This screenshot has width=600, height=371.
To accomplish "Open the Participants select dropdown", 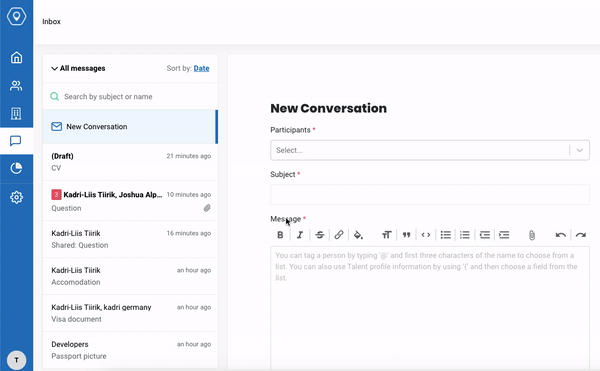I will tap(430, 150).
